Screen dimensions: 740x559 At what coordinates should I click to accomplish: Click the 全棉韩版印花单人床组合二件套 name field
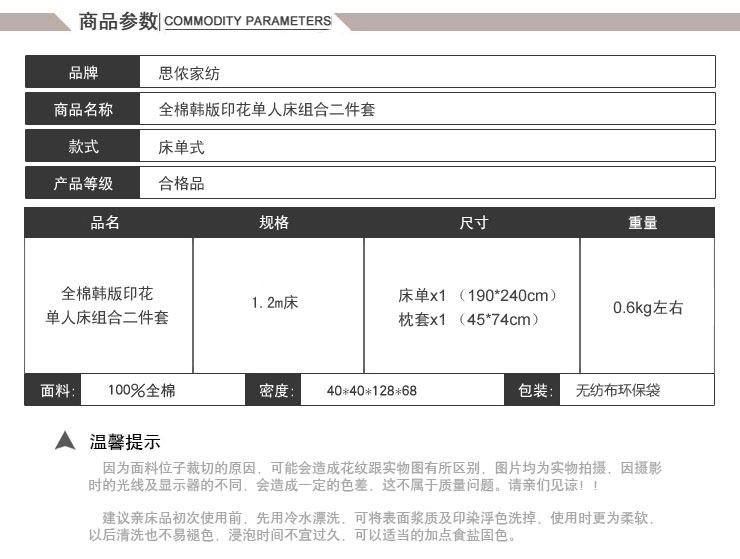[x=267, y=109]
